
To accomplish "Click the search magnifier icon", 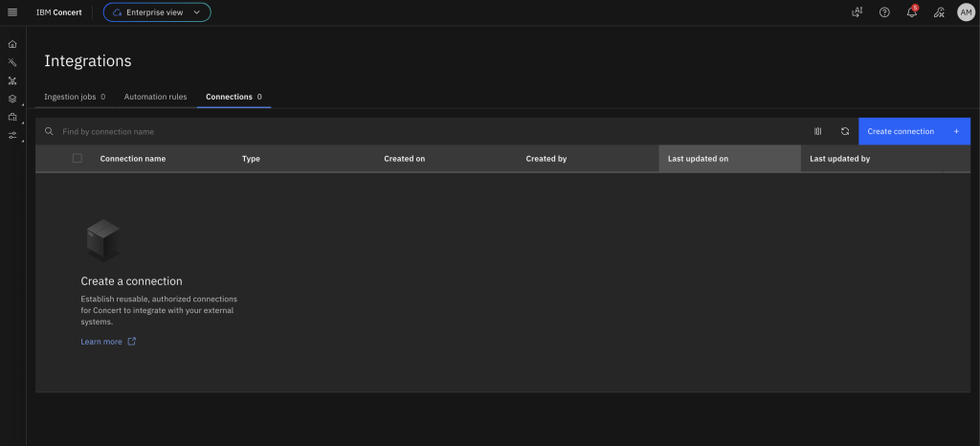I will point(49,131).
